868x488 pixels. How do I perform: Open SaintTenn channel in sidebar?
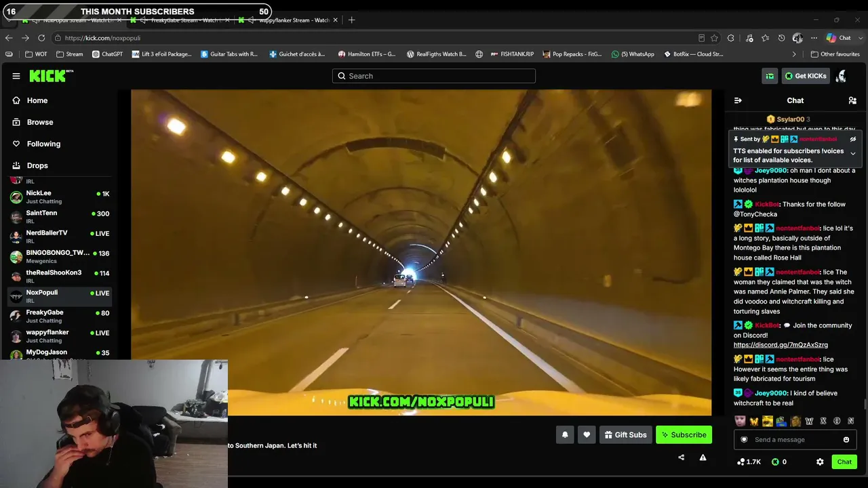tap(59, 217)
